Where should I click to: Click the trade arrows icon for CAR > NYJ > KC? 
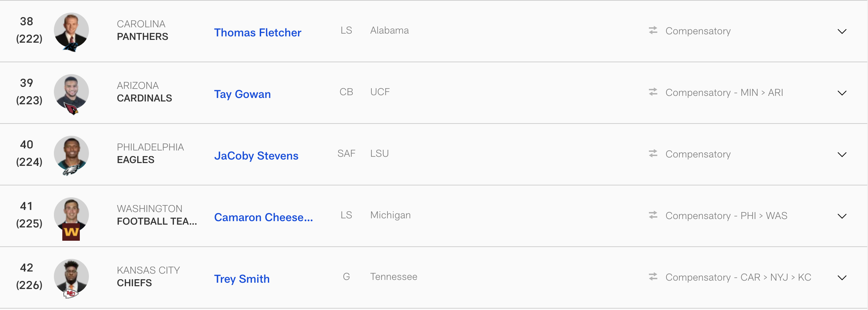click(x=653, y=277)
